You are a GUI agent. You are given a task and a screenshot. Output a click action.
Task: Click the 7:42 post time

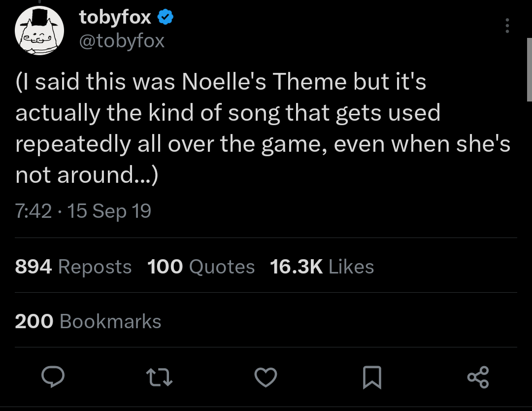point(33,211)
